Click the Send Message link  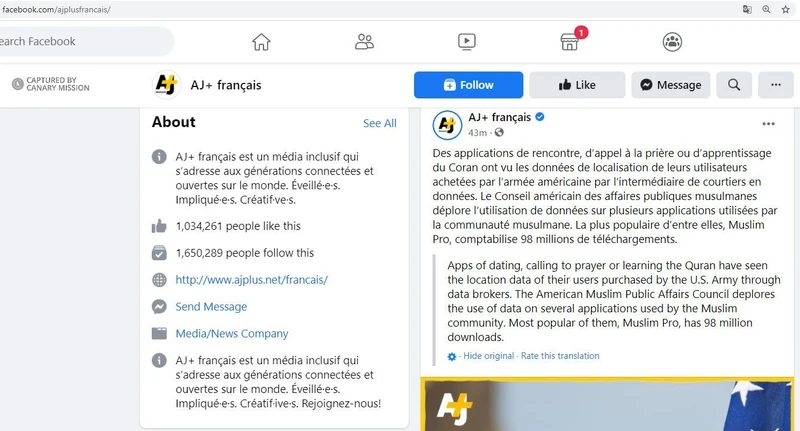[x=211, y=307]
